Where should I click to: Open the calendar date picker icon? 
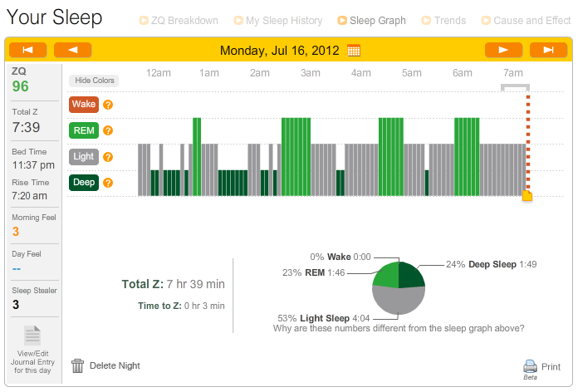[x=354, y=51]
